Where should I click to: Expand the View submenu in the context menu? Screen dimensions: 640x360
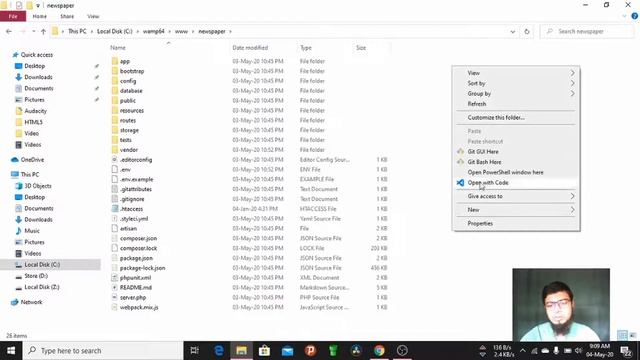pos(516,73)
